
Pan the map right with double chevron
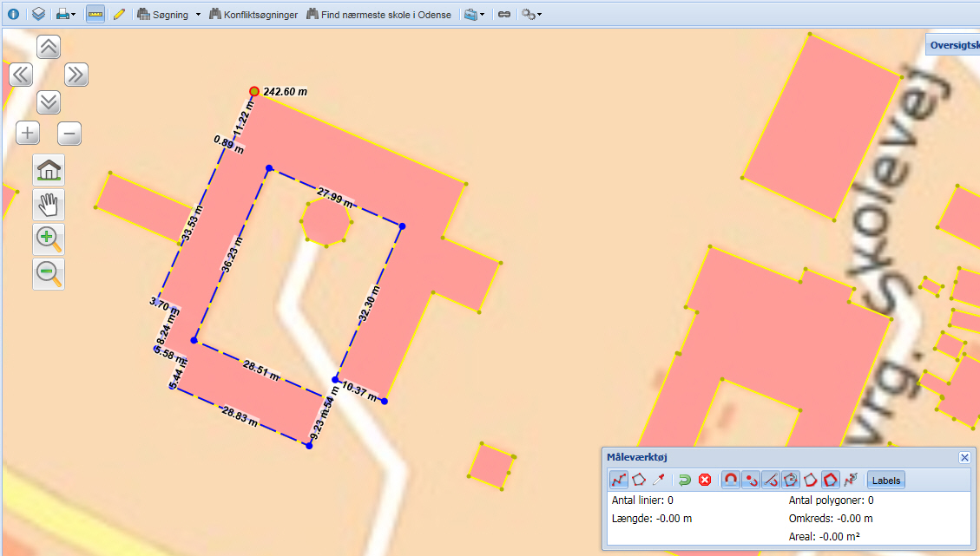point(76,75)
